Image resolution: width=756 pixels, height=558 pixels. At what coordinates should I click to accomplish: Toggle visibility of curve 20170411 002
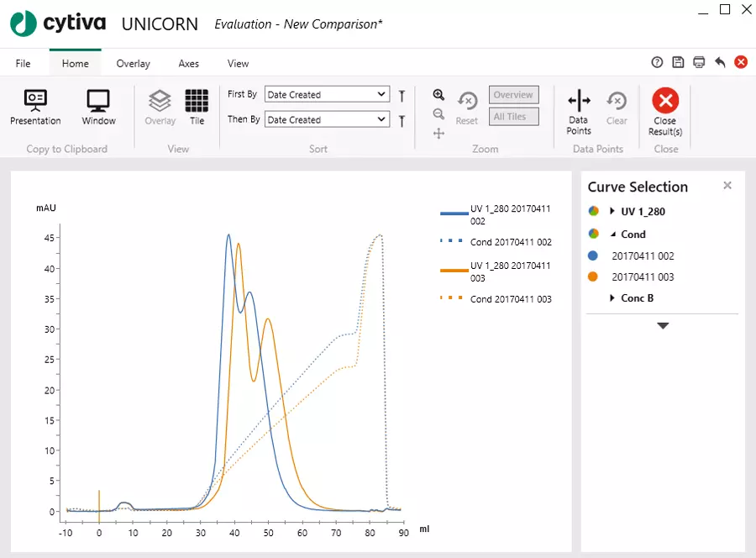[594, 255]
